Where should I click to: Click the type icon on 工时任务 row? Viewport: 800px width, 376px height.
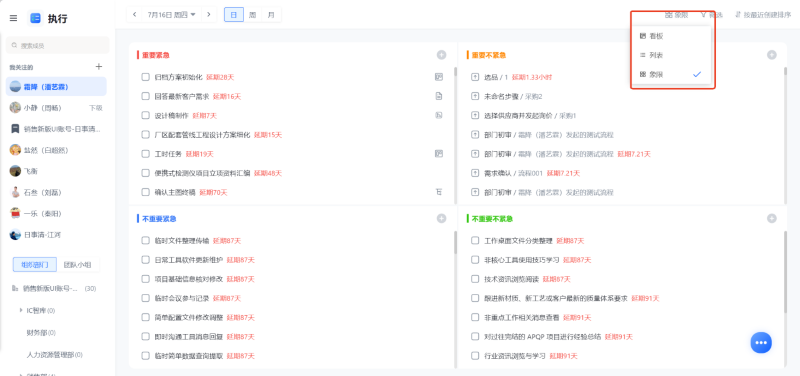click(439, 154)
